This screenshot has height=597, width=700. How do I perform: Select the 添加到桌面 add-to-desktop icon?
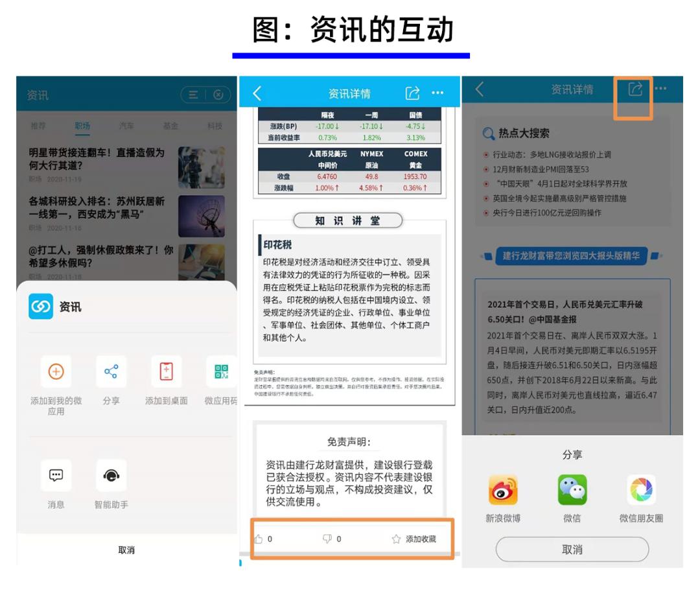coord(166,373)
